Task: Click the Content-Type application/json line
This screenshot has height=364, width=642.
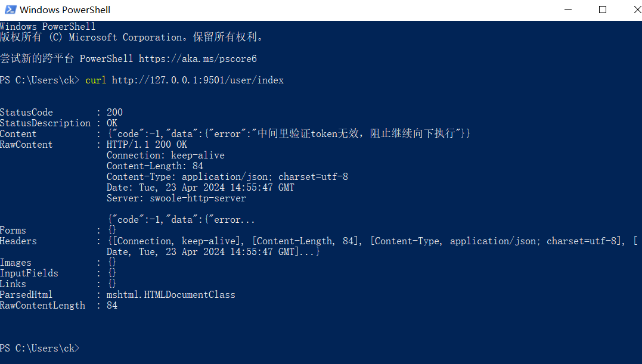Action: tap(227, 177)
